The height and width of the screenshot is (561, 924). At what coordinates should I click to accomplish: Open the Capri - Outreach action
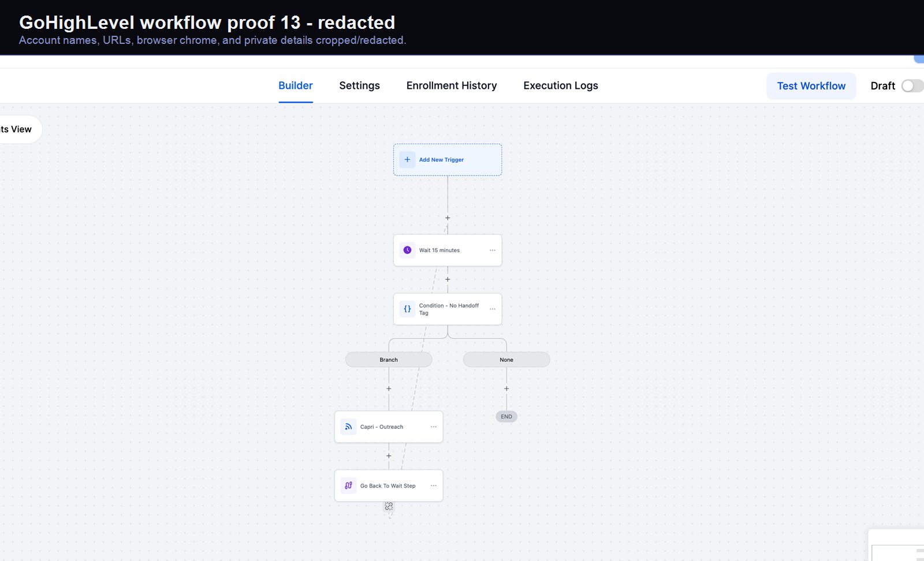[389, 427]
